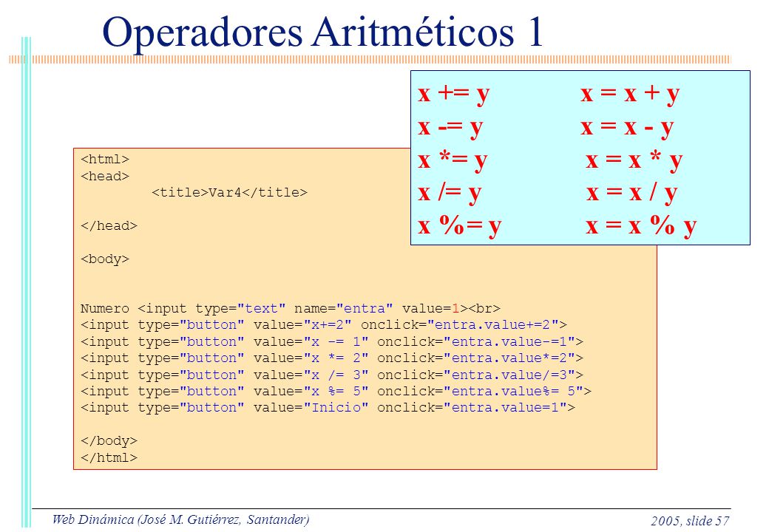
Task: Select the 'x = x % y' expression
Action: (641, 226)
